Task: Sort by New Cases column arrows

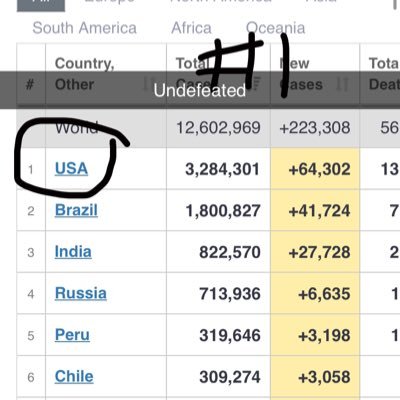Action: pyautogui.click(x=342, y=84)
